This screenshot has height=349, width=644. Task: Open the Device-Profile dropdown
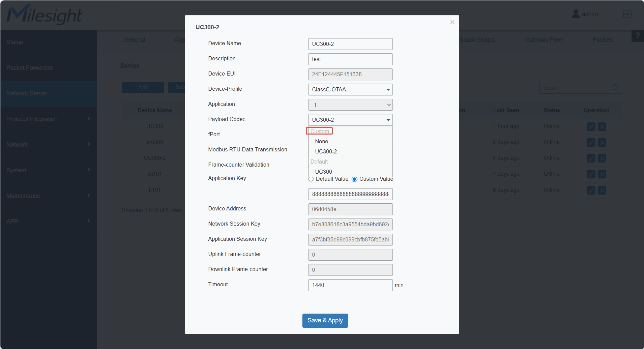point(350,89)
